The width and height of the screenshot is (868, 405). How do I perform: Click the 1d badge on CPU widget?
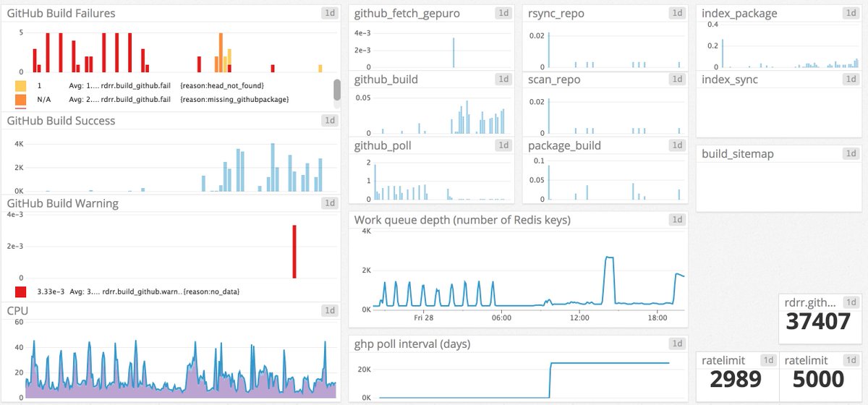330,310
